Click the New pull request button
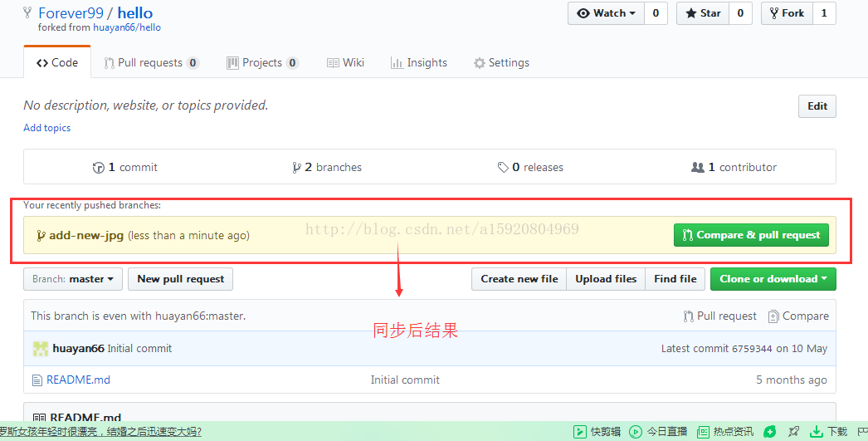Viewport: 868px width, 441px height. (180, 279)
